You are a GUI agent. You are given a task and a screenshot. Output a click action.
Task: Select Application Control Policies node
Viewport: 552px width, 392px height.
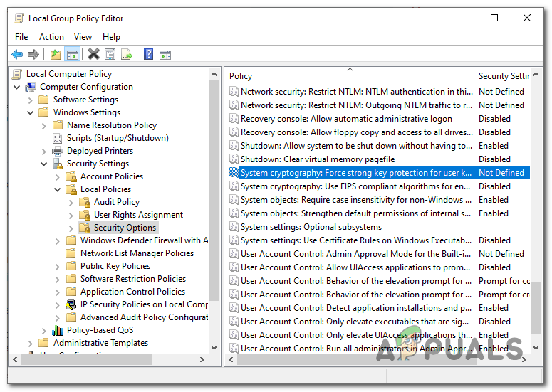point(132,292)
